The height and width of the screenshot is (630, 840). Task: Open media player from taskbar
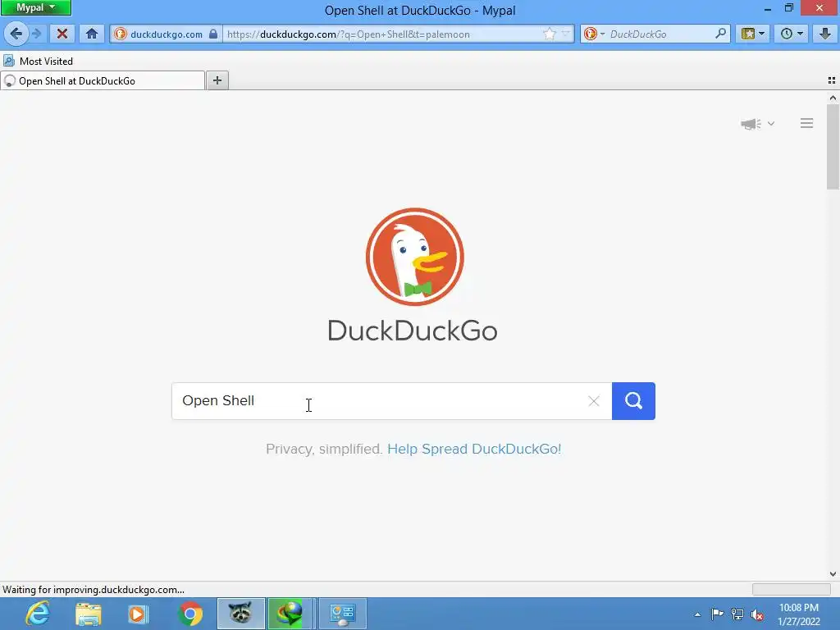138,614
